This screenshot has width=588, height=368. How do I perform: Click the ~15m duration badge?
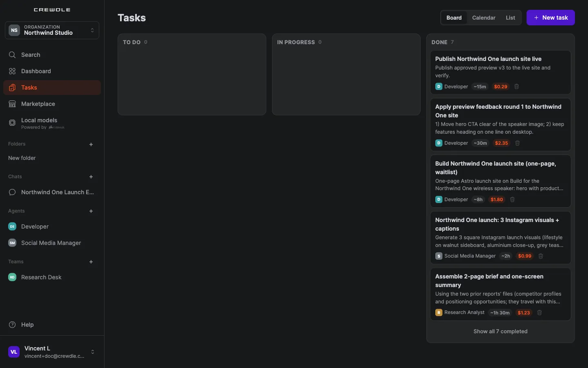480,87
